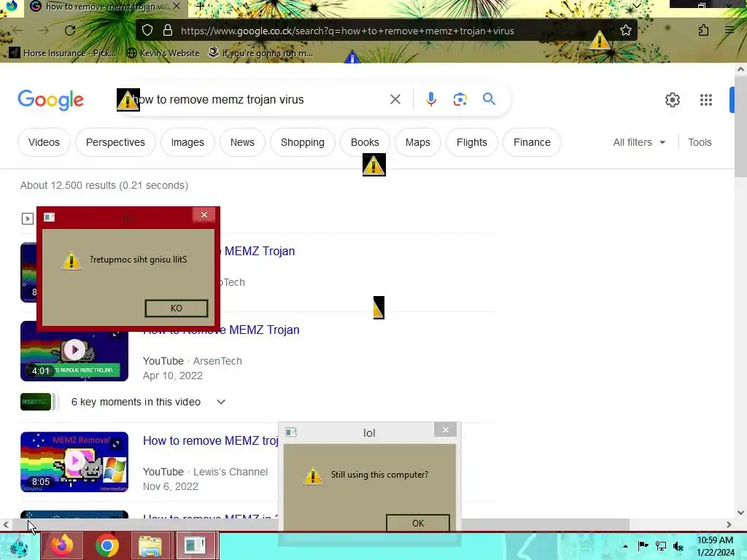Open the Firefox hamburger menu
The width and height of the screenshot is (747, 560).
[x=729, y=30]
